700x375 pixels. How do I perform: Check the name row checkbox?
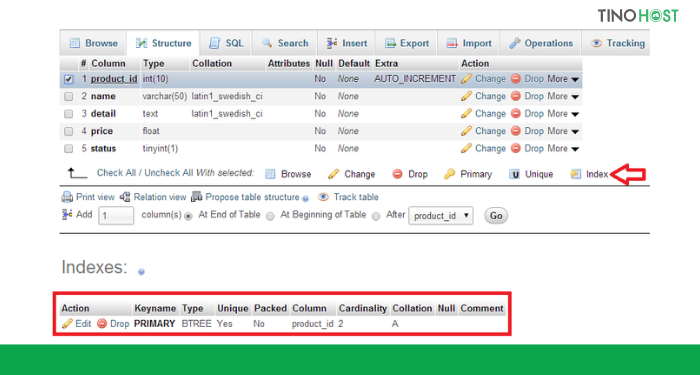pyautogui.click(x=68, y=96)
